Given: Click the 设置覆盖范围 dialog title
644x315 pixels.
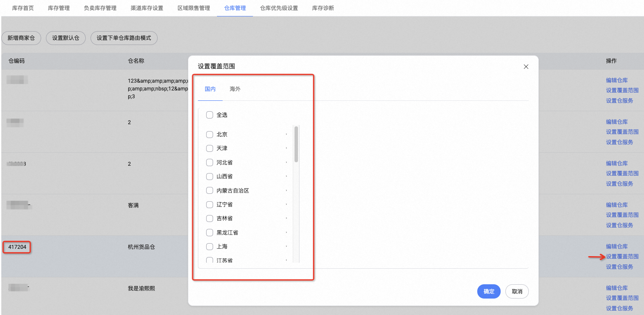Looking at the screenshot, I should tap(217, 66).
